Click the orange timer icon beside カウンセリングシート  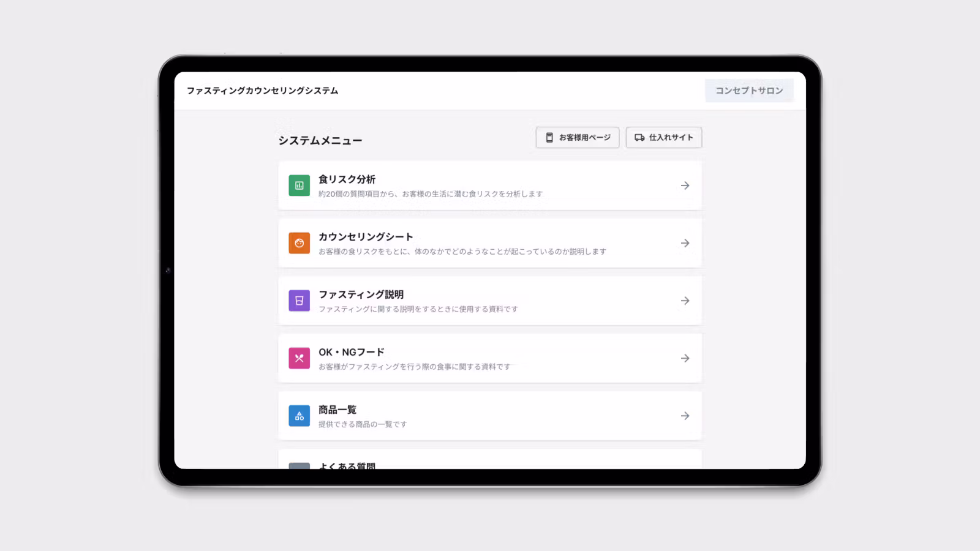[x=299, y=243]
